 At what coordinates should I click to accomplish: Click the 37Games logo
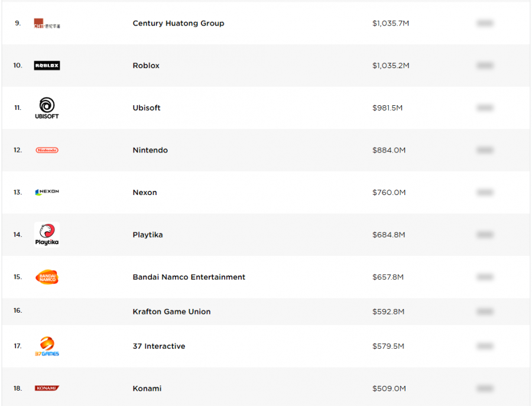point(47,346)
